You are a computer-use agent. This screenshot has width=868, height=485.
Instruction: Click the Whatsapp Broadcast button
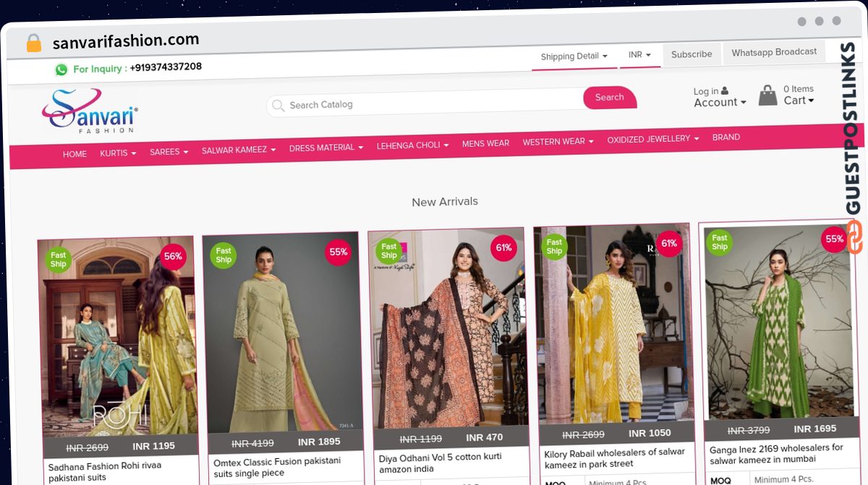pos(774,52)
